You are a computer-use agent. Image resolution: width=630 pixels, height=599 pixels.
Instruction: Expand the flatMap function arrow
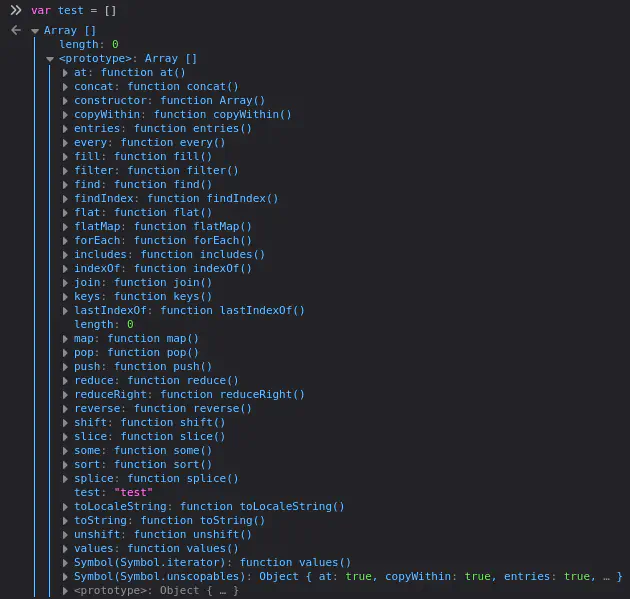66,227
